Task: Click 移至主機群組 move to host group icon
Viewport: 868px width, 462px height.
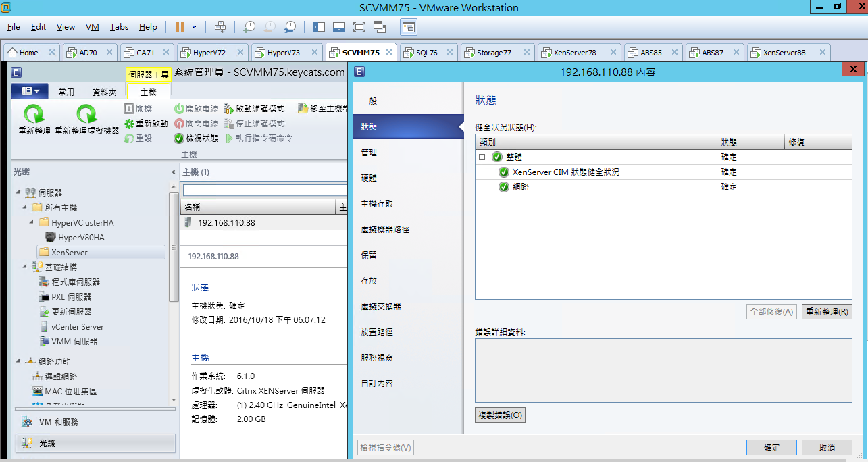Action: pyautogui.click(x=303, y=109)
